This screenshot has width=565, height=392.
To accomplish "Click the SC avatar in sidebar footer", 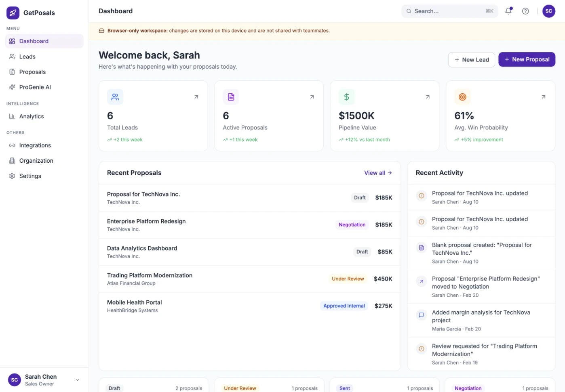I will click(x=15, y=380).
